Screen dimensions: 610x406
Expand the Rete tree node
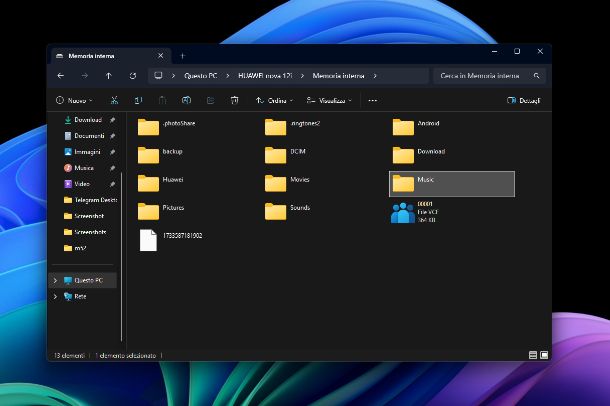click(x=55, y=296)
